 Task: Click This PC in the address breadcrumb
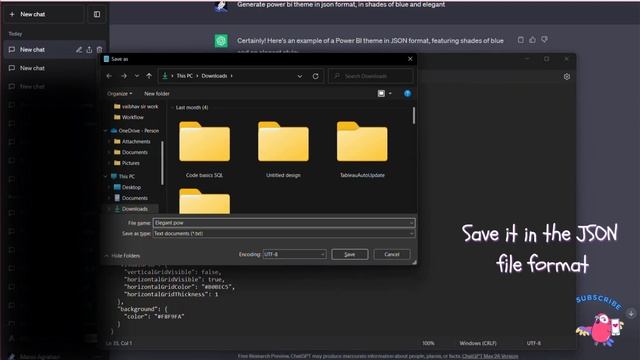click(184, 76)
